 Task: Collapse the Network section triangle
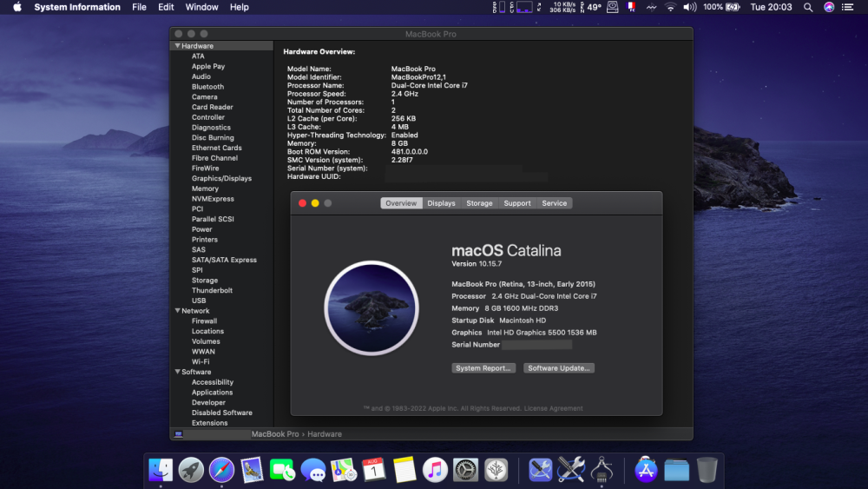pos(177,311)
